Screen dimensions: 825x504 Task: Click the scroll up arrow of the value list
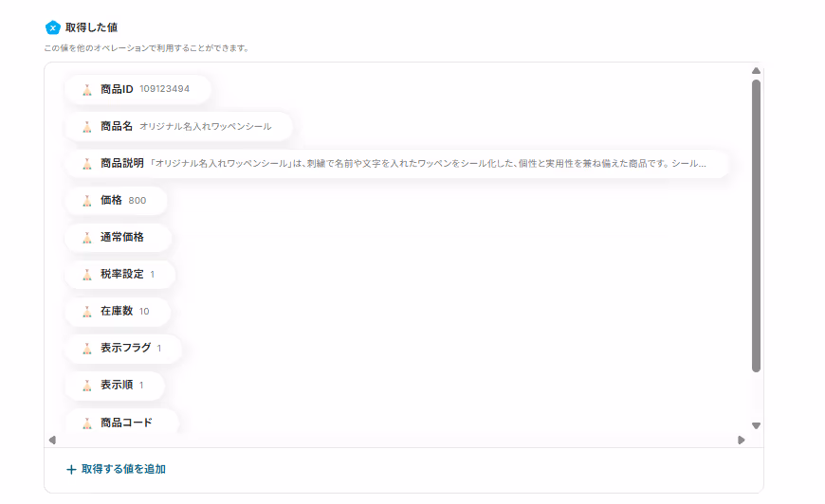click(756, 70)
